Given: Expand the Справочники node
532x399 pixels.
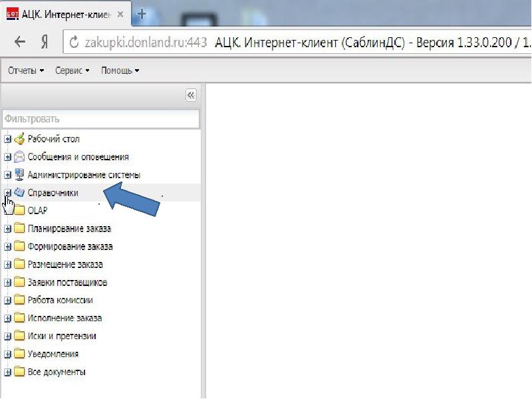Looking at the screenshot, I should (x=7, y=193).
